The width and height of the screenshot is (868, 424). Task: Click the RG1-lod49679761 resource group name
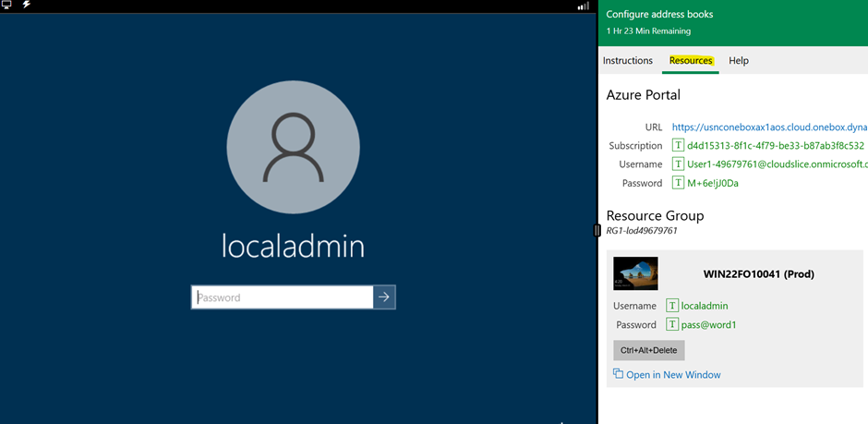[x=642, y=230]
